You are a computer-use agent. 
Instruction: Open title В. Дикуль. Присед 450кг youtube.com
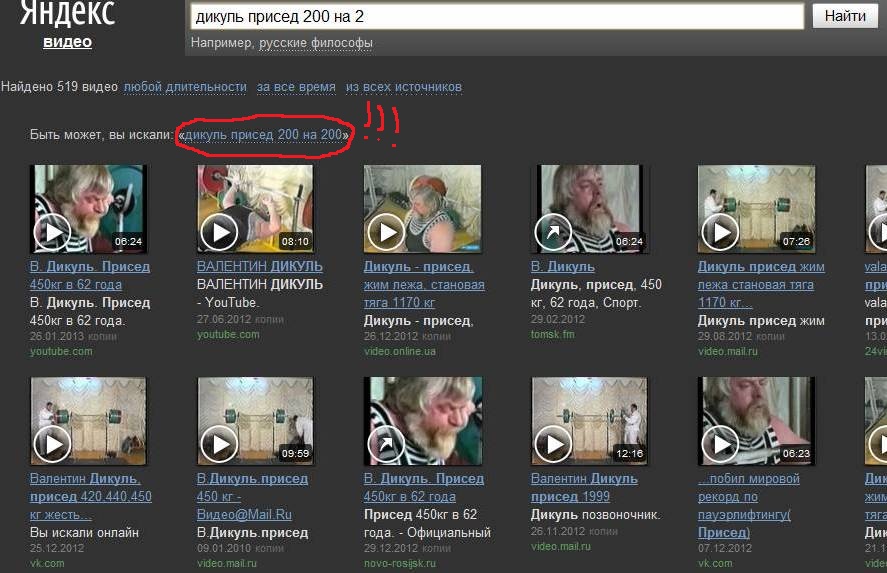click(x=89, y=275)
